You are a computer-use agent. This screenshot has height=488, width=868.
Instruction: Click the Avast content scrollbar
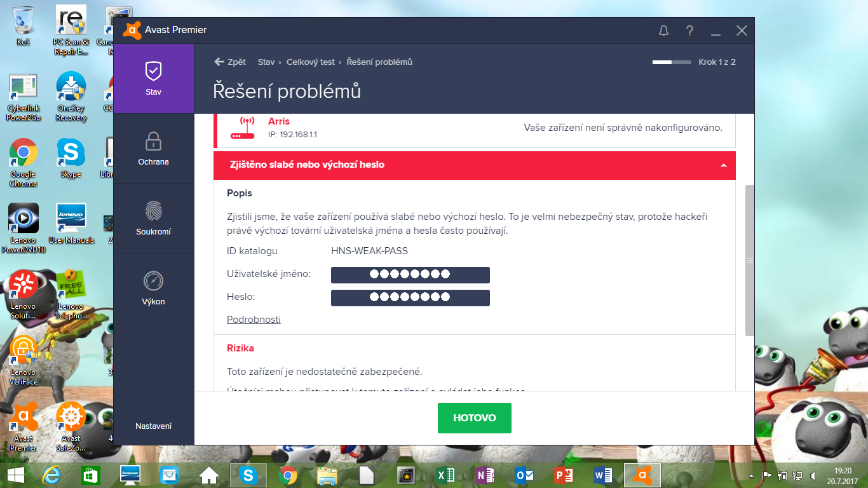coord(749,261)
